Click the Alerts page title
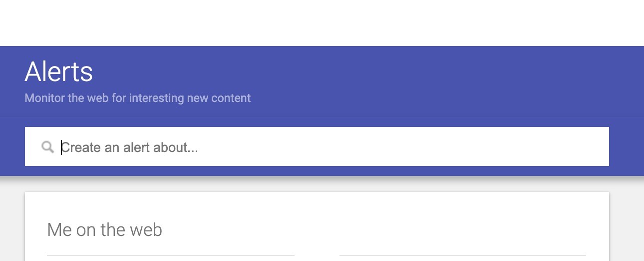The width and height of the screenshot is (644, 261). 58,71
